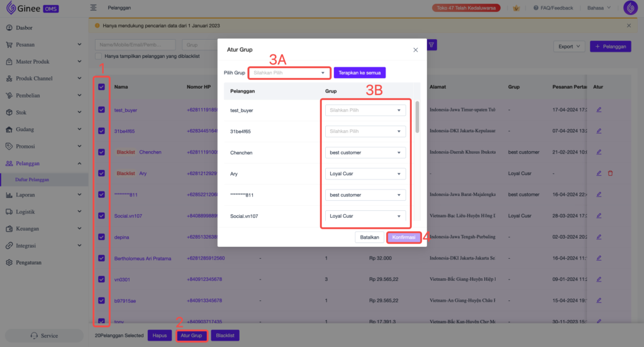This screenshot has width=644, height=347.
Task: Click the Batalkan button
Action: click(x=369, y=237)
